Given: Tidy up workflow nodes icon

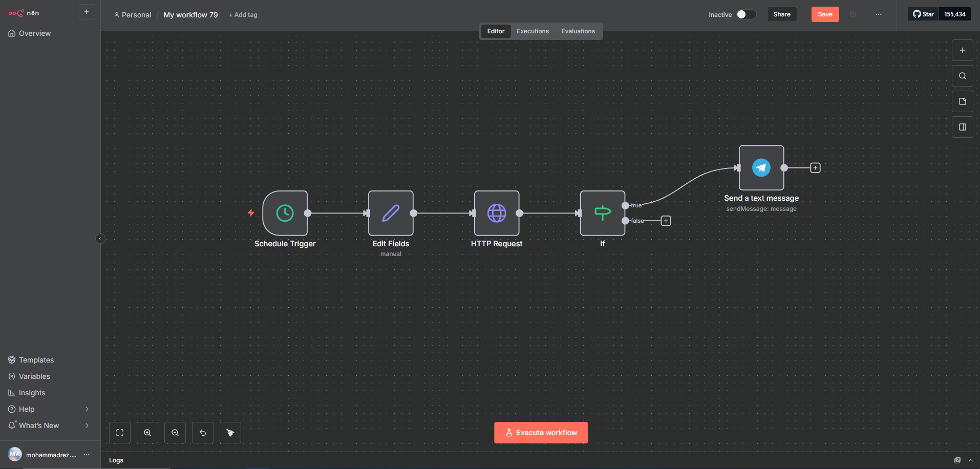Looking at the screenshot, I should click(230, 433).
